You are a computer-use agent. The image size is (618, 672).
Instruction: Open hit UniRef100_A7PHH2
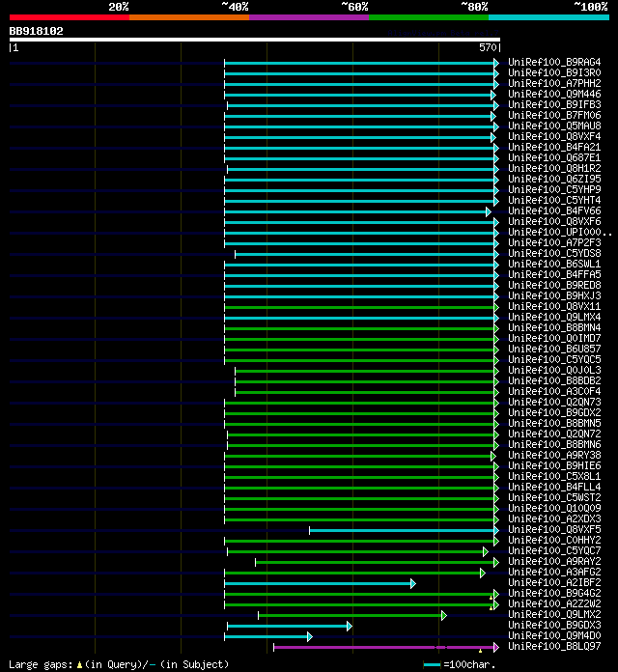[554, 84]
